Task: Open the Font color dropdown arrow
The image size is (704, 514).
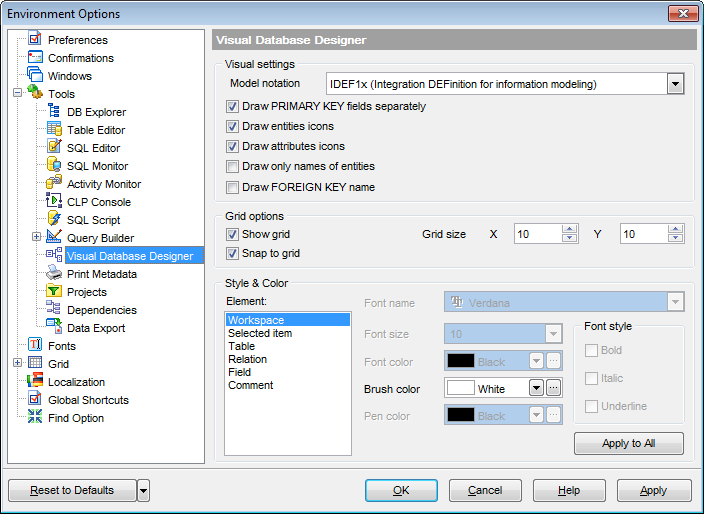Action: [x=537, y=360]
